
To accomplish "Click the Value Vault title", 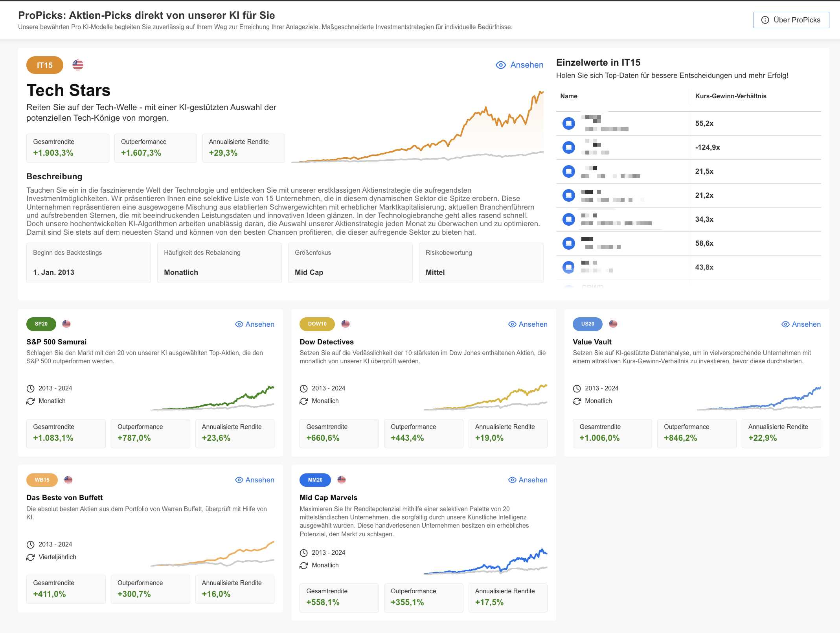I will [x=592, y=342].
